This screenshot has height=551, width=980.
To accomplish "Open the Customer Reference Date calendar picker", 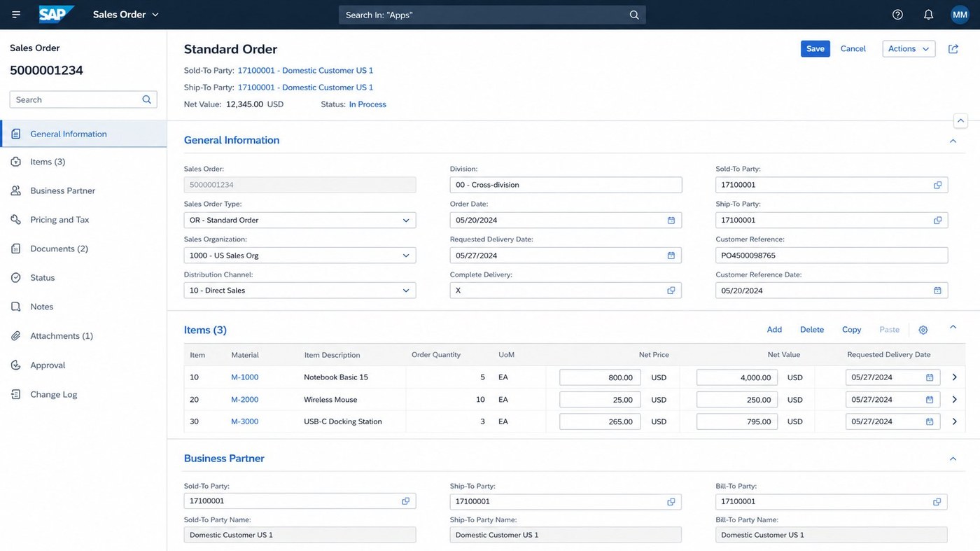I will pyautogui.click(x=937, y=291).
